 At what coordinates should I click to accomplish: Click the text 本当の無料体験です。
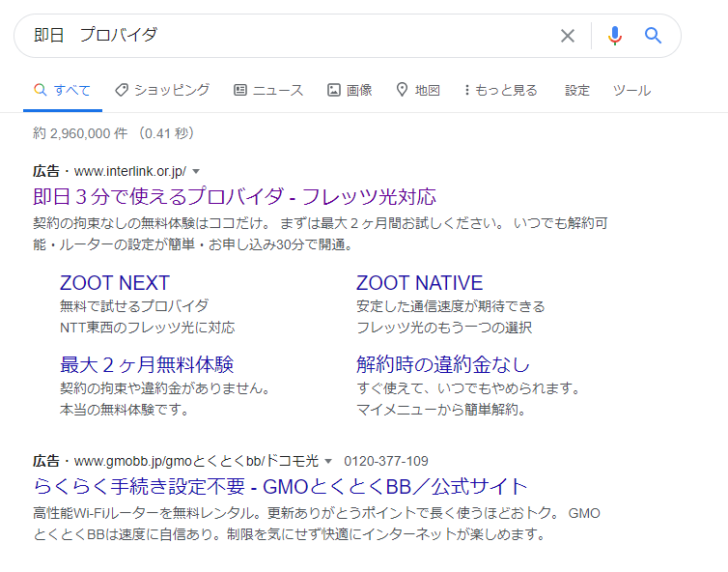125,410
